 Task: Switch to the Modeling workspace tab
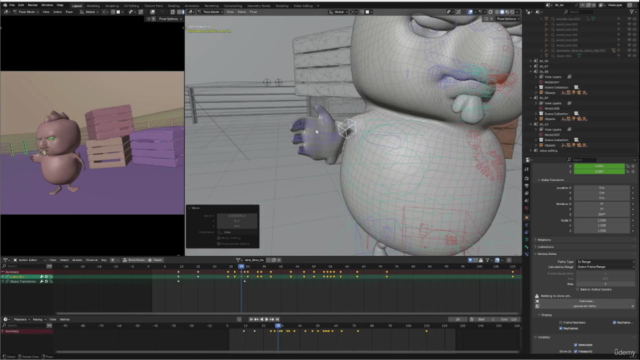(93, 6)
